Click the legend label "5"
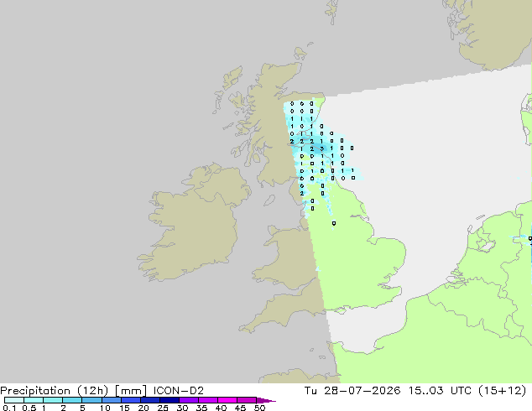This screenshot has width=532, height=411. pos(82,408)
